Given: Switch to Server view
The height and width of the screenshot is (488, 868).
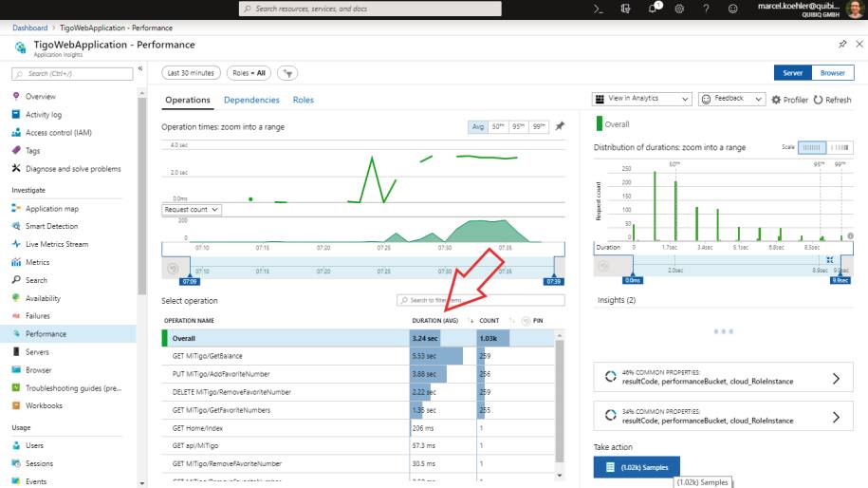Looking at the screenshot, I should [793, 72].
